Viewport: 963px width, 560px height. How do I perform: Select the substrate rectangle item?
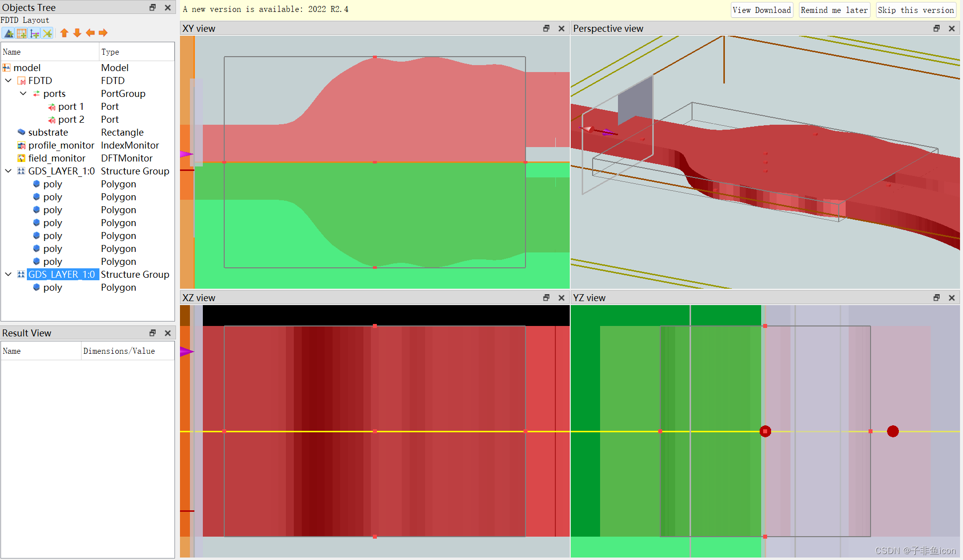(x=48, y=132)
